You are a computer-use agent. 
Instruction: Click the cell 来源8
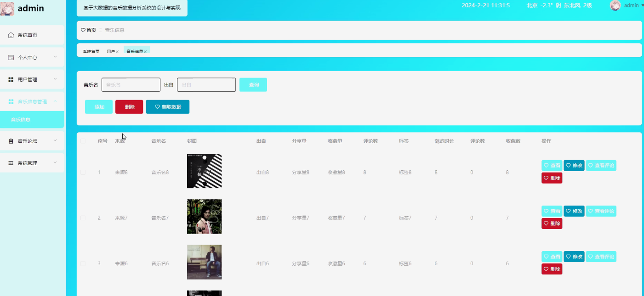tap(121, 172)
